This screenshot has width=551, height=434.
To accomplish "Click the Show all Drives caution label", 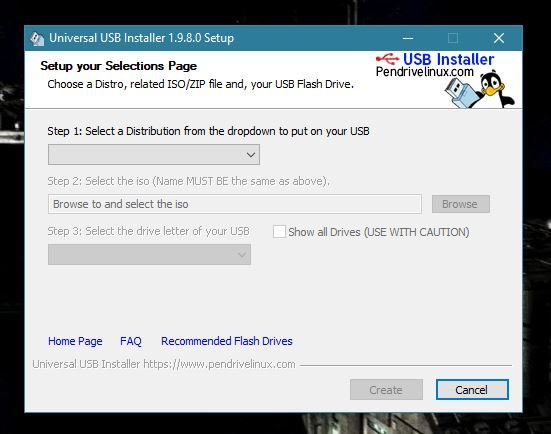I will [x=379, y=232].
